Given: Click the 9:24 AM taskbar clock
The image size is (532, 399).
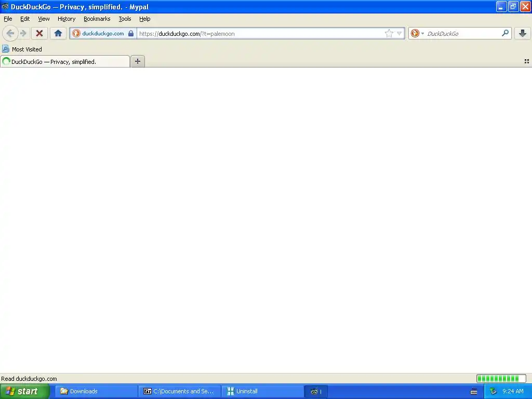Looking at the screenshot, I should coord(513,391).
